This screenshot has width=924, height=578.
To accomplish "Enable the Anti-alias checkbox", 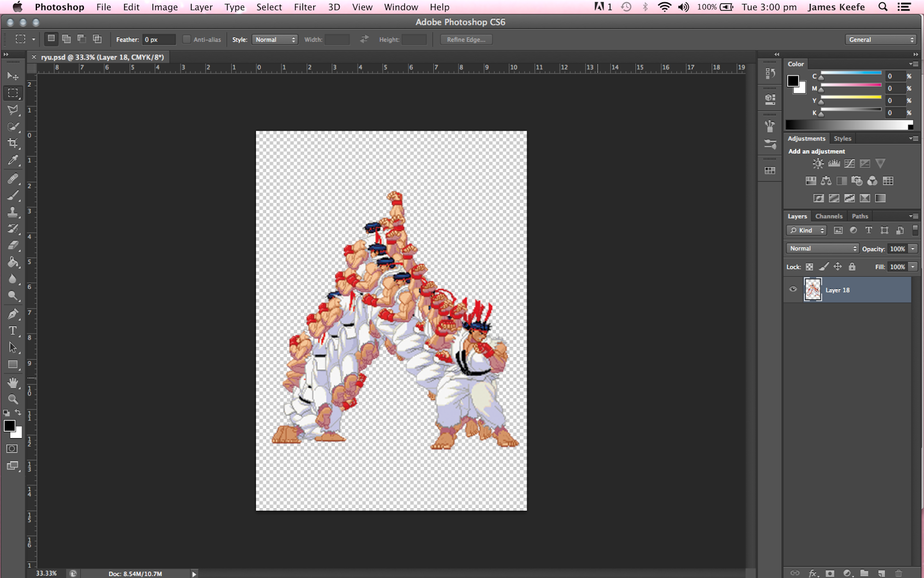I will 187,39.
